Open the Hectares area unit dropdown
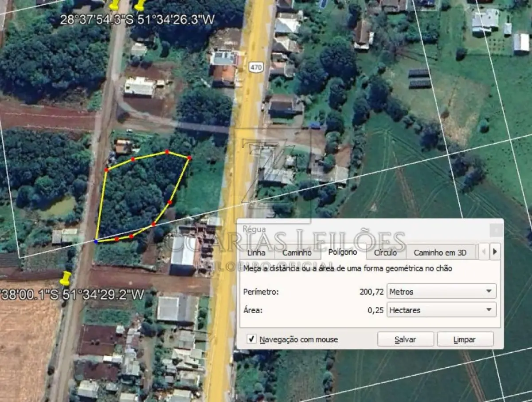 coord(442,310)
